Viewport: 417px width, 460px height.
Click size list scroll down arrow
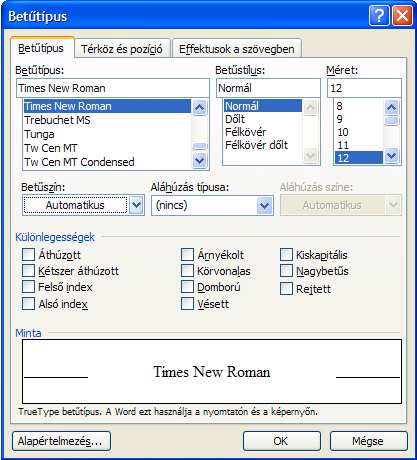(392, 155)
